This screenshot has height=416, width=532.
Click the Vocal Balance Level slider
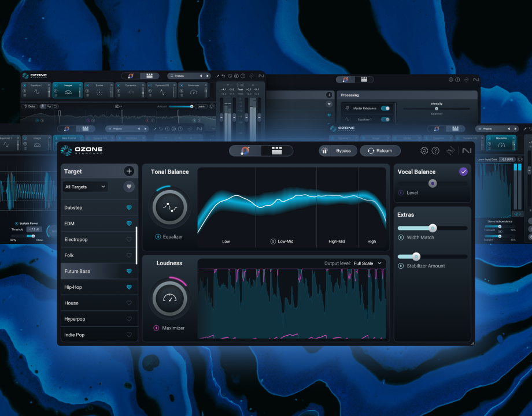[x=433, y=183]
